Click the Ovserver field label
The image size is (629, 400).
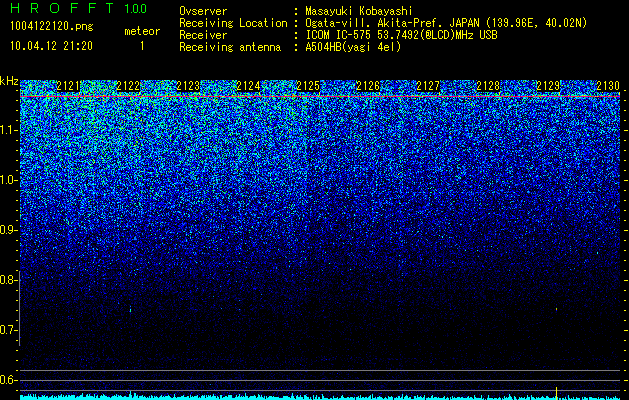point(203,11)
